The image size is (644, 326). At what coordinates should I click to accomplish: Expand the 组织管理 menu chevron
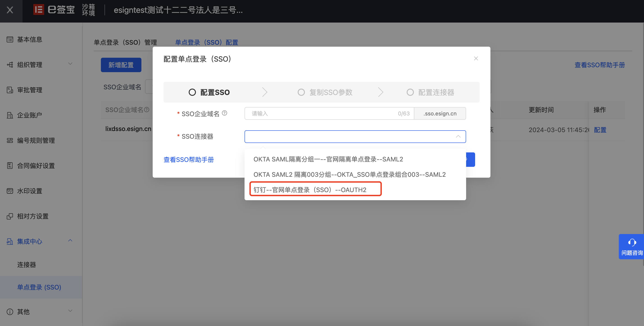(70, 64)
